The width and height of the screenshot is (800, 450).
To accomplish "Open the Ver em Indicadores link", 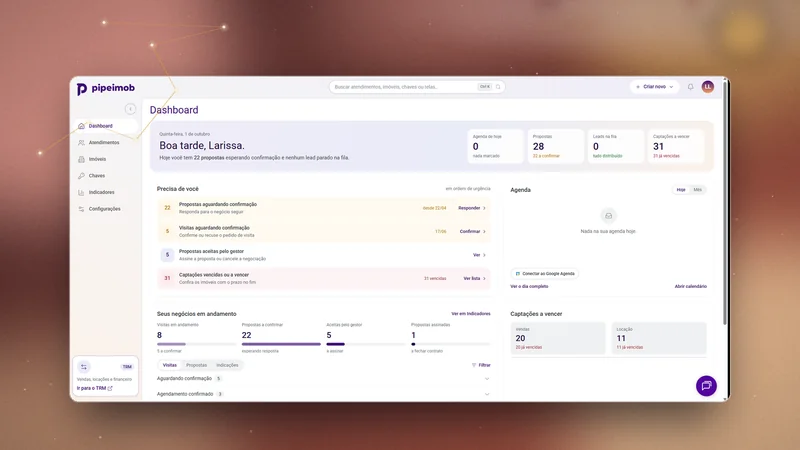I will click(470, 314).
